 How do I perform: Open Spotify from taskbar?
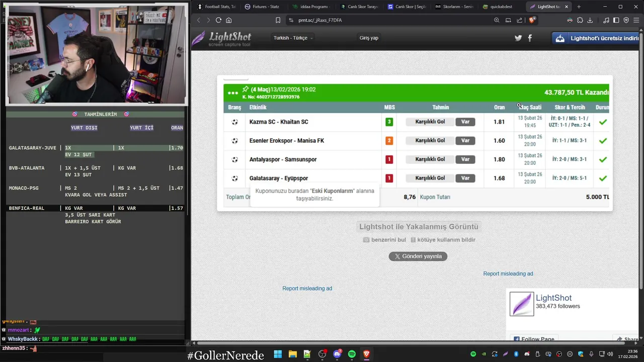(352, 354)
